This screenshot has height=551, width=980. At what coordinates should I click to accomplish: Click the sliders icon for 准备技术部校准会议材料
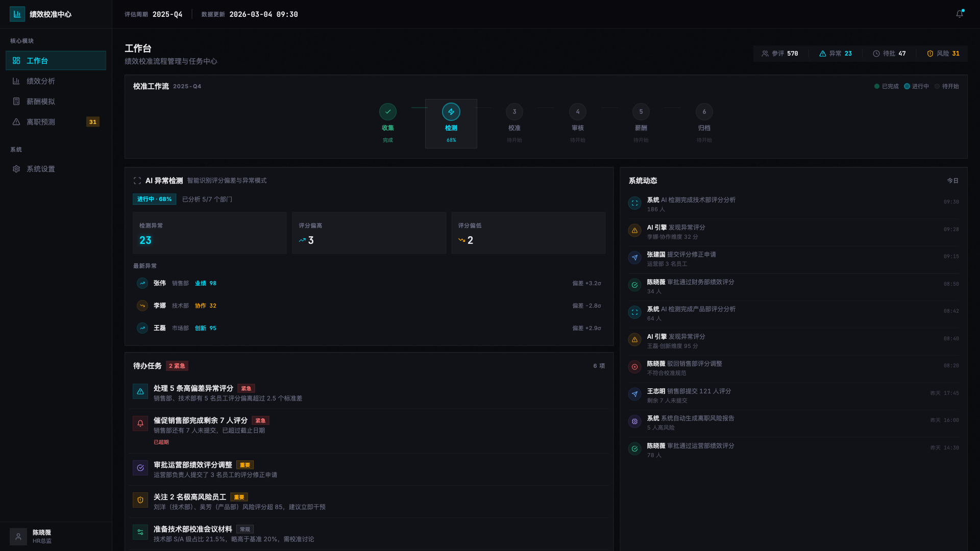[x=140, y=532]
